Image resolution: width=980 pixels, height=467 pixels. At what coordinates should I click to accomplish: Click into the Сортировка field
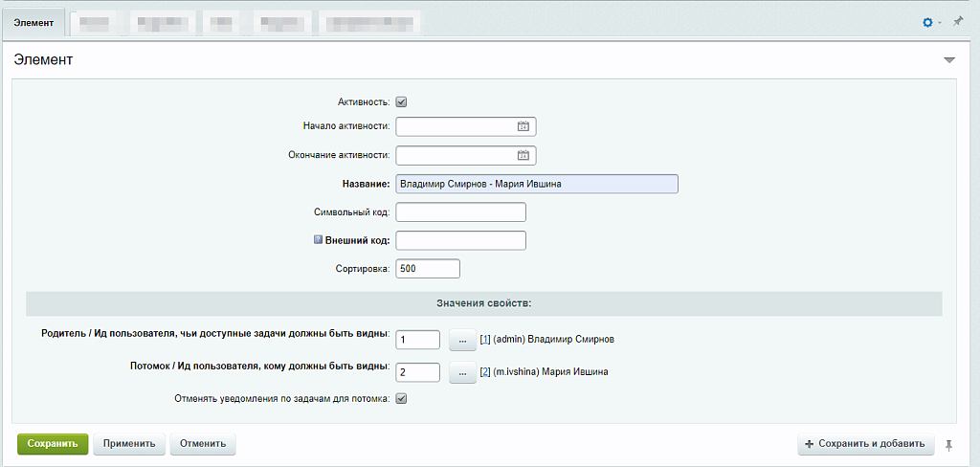pyautogui.click(x=427, y=269)
